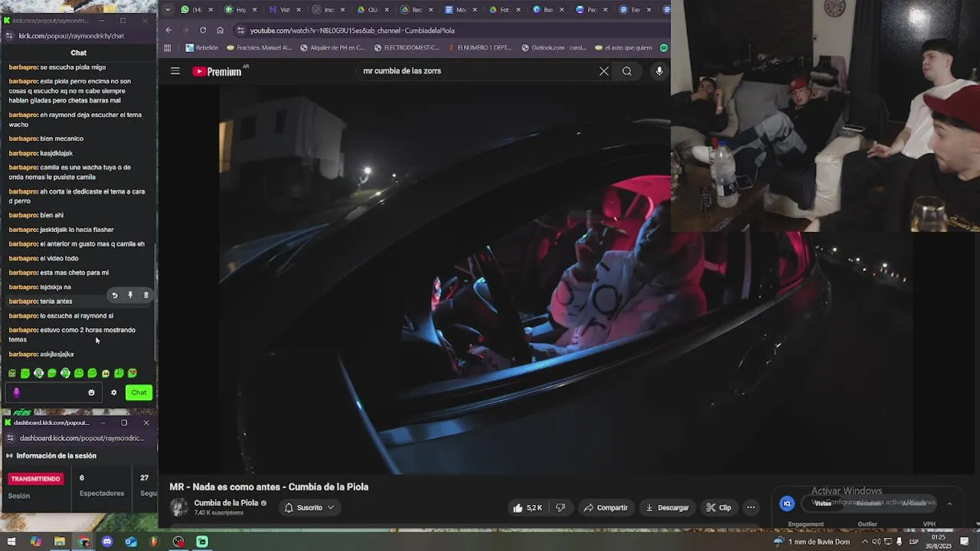Send message with green Chat button
The width and height of the screenshot is (980, 551).
click(139, 393)
